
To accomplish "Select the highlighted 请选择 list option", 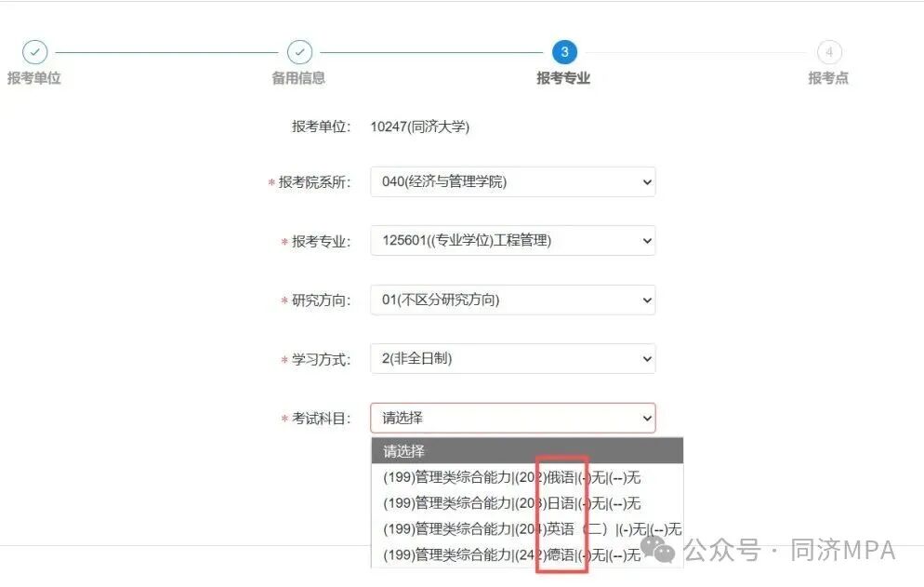I will click(527, 451).
